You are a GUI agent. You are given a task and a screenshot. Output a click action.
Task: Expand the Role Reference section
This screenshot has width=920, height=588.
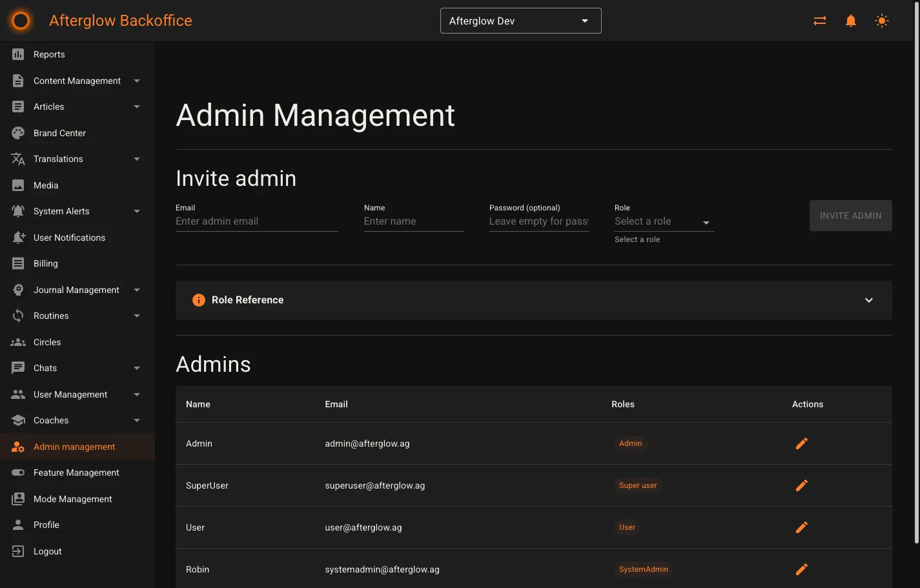(x=869, y=299)
